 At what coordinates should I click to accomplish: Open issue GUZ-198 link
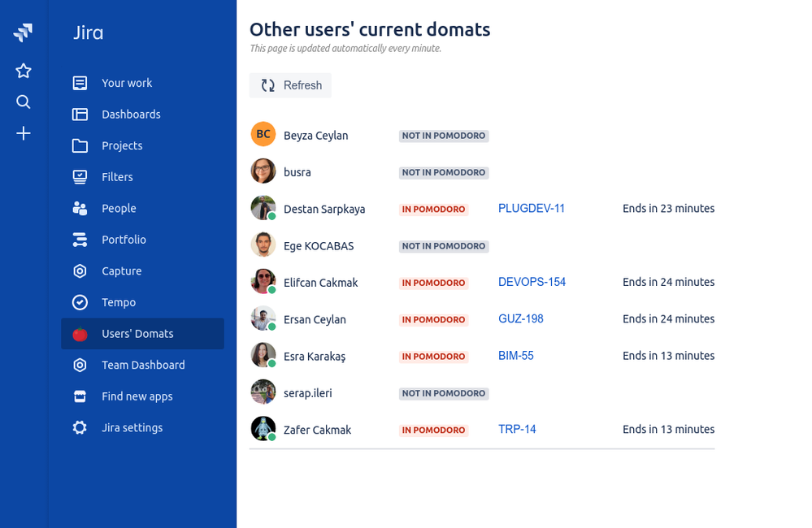[520, 319]
